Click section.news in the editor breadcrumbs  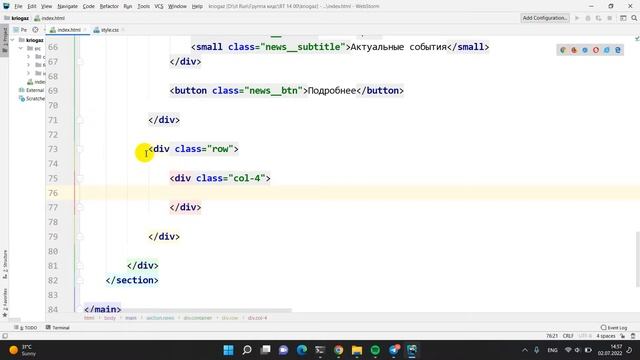[160, 318]
